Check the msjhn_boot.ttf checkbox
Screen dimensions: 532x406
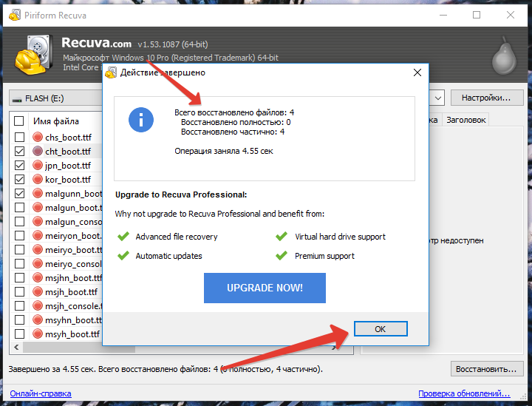click(x=20, y=277)
